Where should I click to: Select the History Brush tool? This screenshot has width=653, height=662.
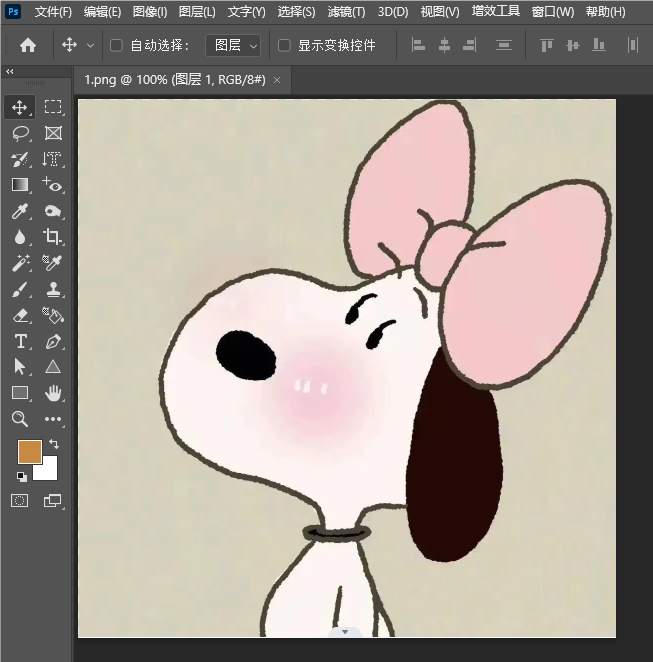pos(19,160)
